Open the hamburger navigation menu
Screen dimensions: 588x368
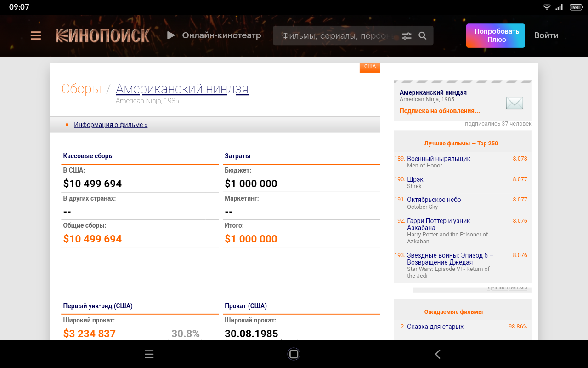pyautogui.click(x=36, y=35)
